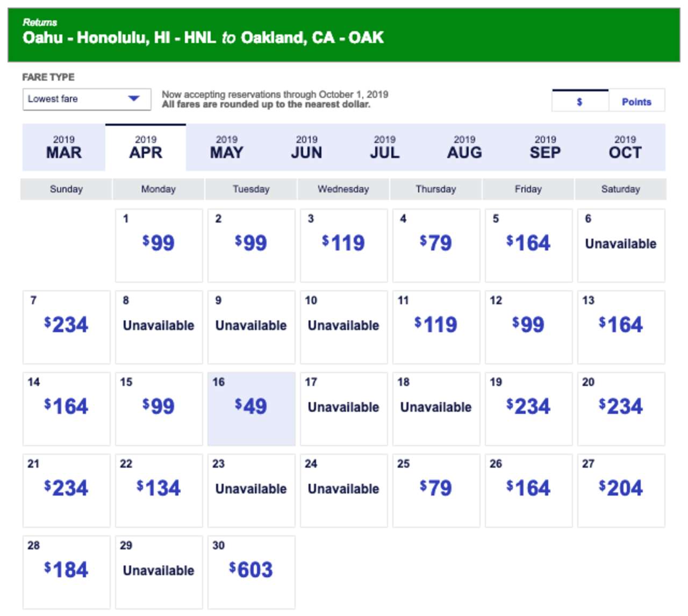
Task: Choose April 27 fare of $204
Action: (621, 491)
